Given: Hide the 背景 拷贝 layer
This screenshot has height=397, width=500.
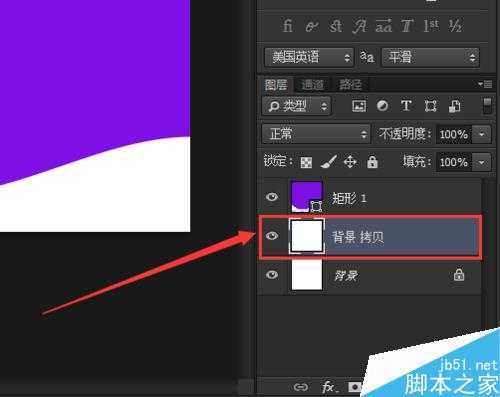Looking at the screenshot, I should pos(272,236).
